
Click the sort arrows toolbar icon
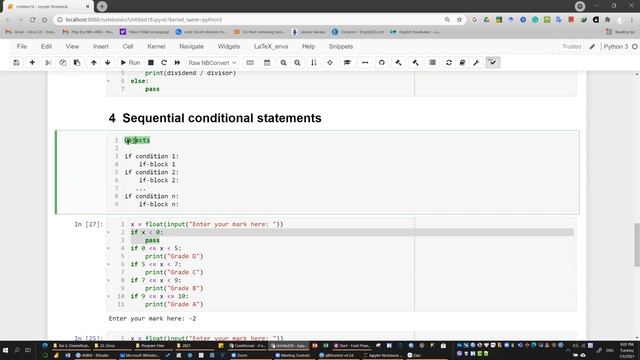point(313,62)
